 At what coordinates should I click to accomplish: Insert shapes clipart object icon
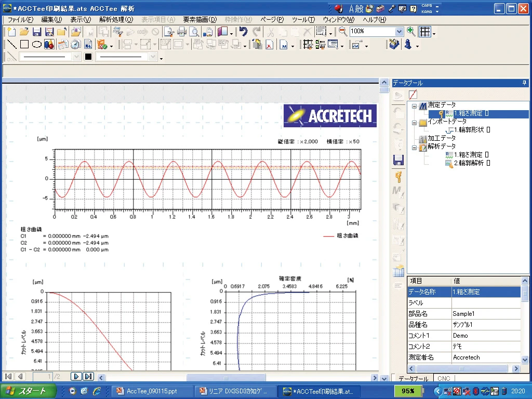click(49, 45)
